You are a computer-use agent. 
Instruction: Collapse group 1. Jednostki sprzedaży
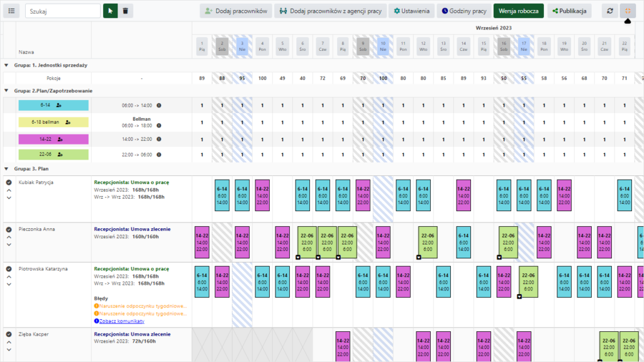click(x=6, y=65)
